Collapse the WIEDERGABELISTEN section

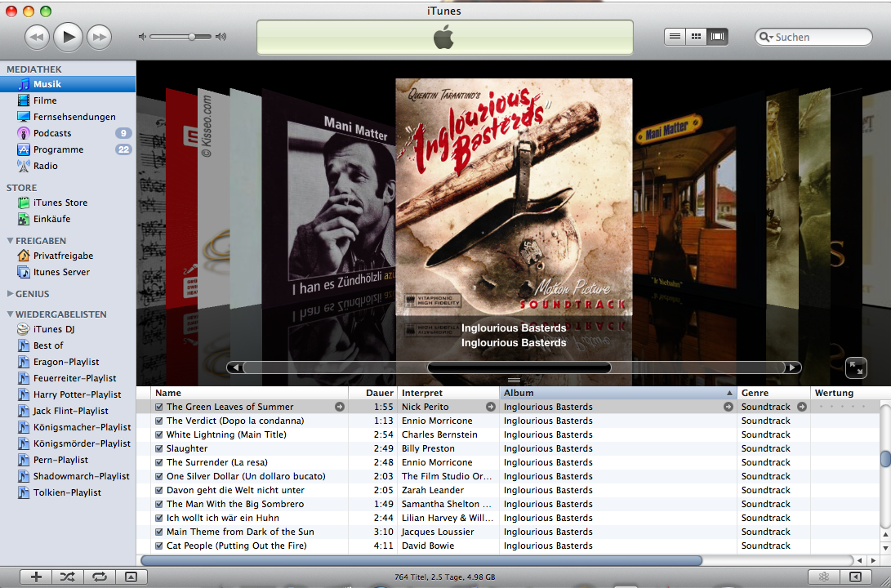(x=10, y=314)
